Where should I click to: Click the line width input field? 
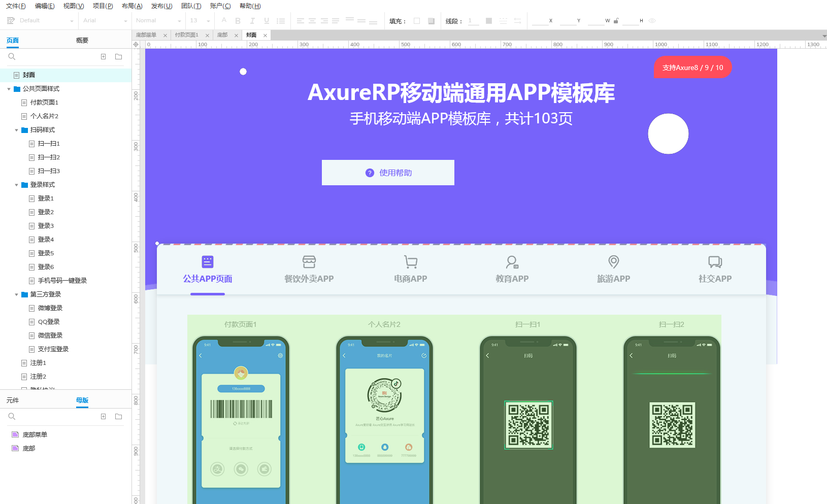pyautogui.click(x=473, y=21)
